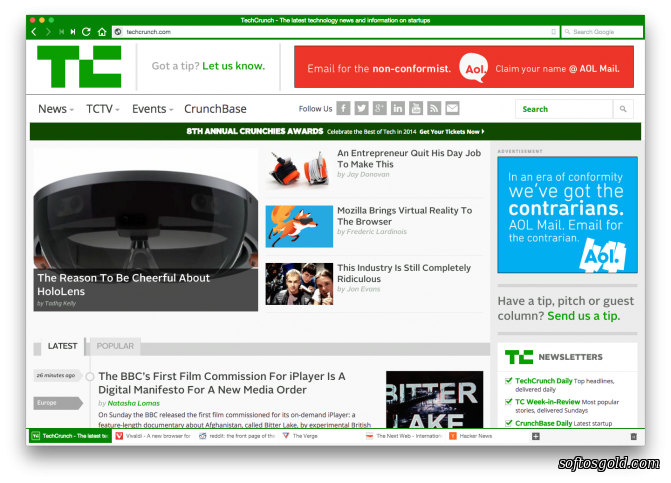
Task: Click the back navigation arrow
Action: pyautogui.click(x=34, y=32)
